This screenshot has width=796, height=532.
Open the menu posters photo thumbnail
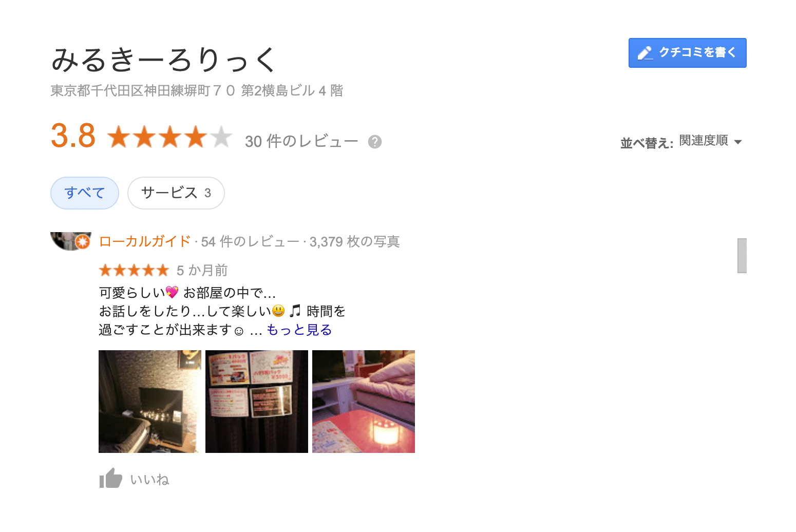tap(257, 402)
